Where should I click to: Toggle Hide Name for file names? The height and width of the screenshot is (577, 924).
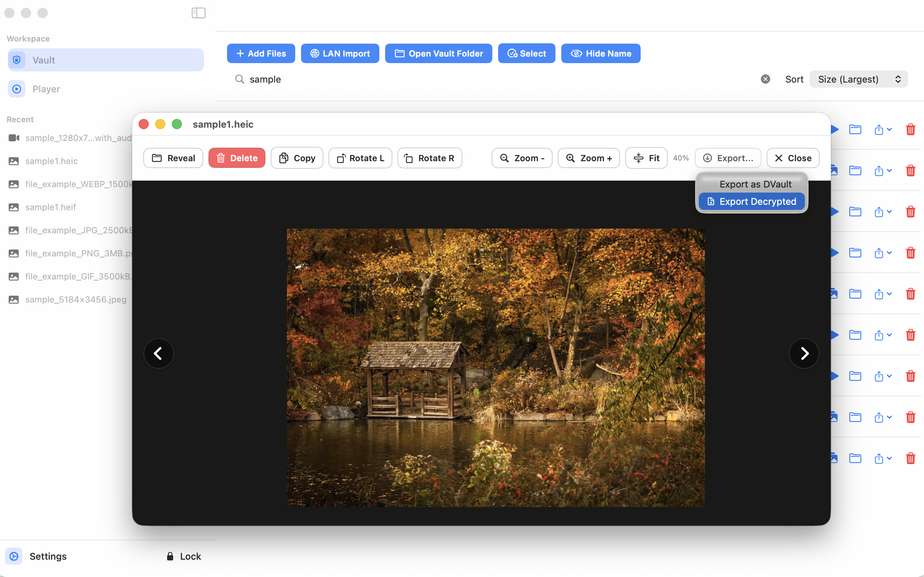[x=600, y=53]
